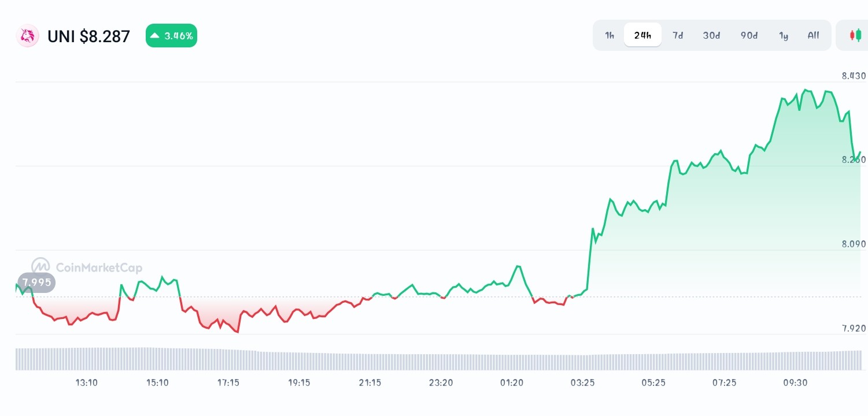Click the 09:30 time axis label
This screenshot has height=416, width=868.
tap(795, 382)
